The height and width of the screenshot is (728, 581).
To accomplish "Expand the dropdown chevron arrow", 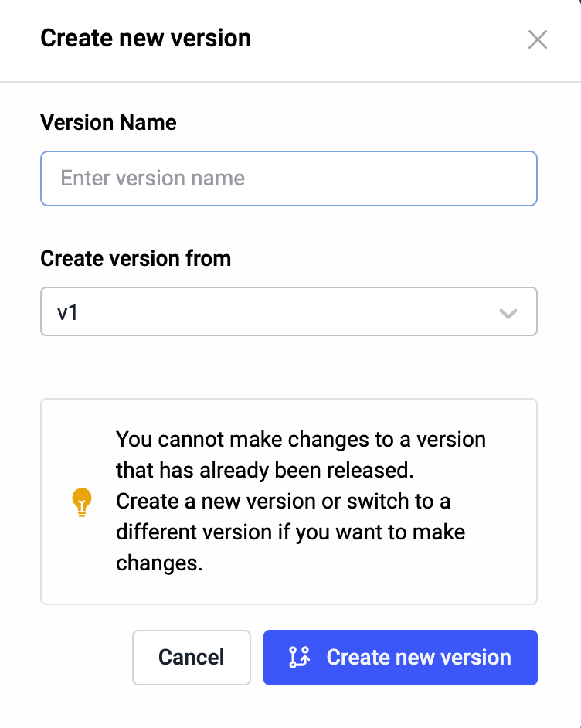I will pyautogui.click(x=508, y=313).
